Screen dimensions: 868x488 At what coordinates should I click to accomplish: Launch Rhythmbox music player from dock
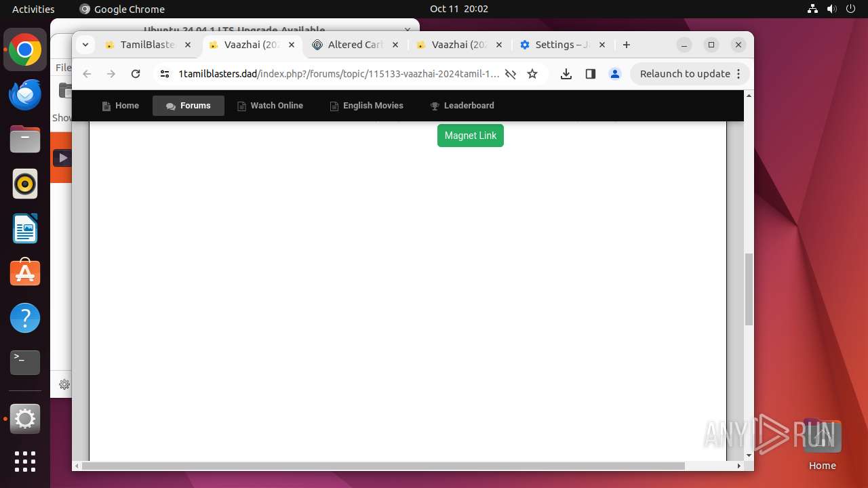[x=25, y=184]
